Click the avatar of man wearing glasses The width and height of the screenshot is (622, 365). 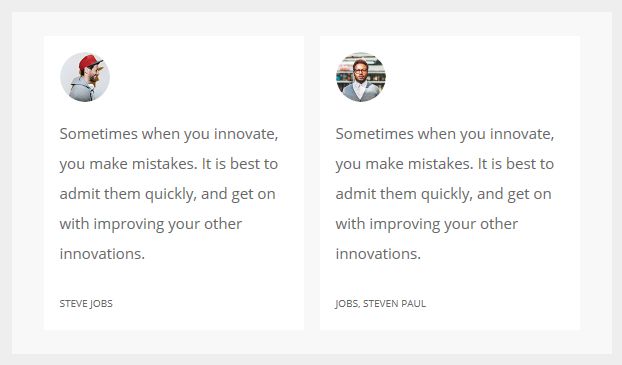tap(361, 77)
